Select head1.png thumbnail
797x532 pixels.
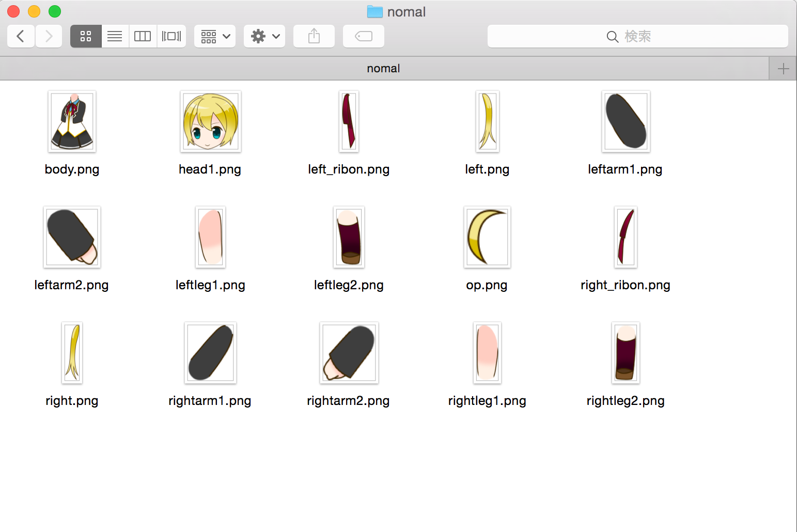tap(211, 121)
